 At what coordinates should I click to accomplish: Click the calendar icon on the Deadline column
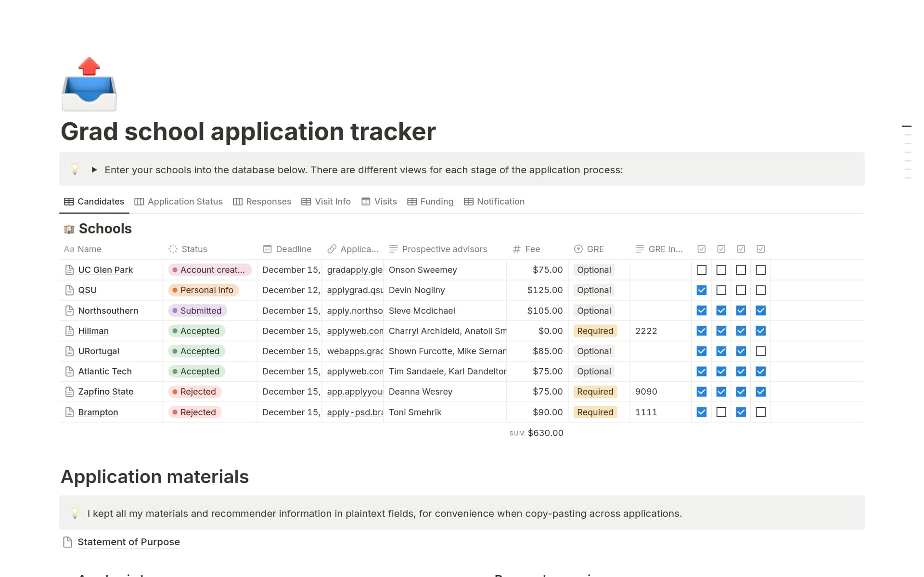[268, 249]
